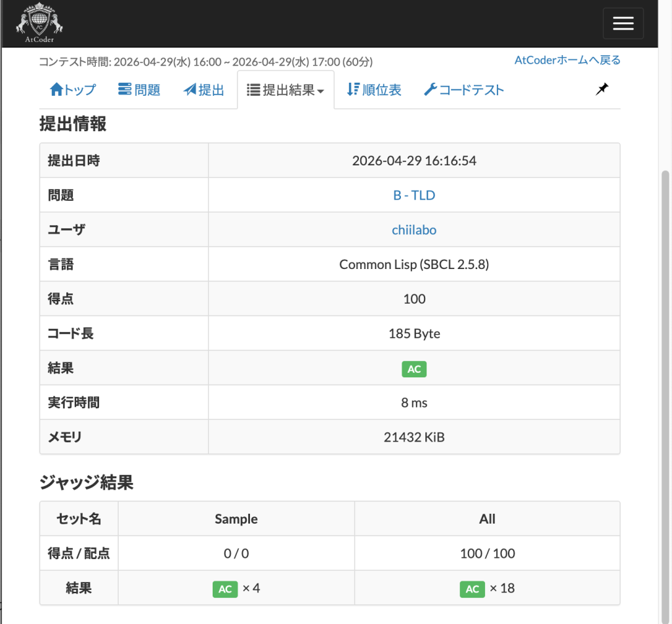Toggle the pin icon in the tab bar
Image resolution: width=672 pixels, height=624 pixels.
coord(602,89)
